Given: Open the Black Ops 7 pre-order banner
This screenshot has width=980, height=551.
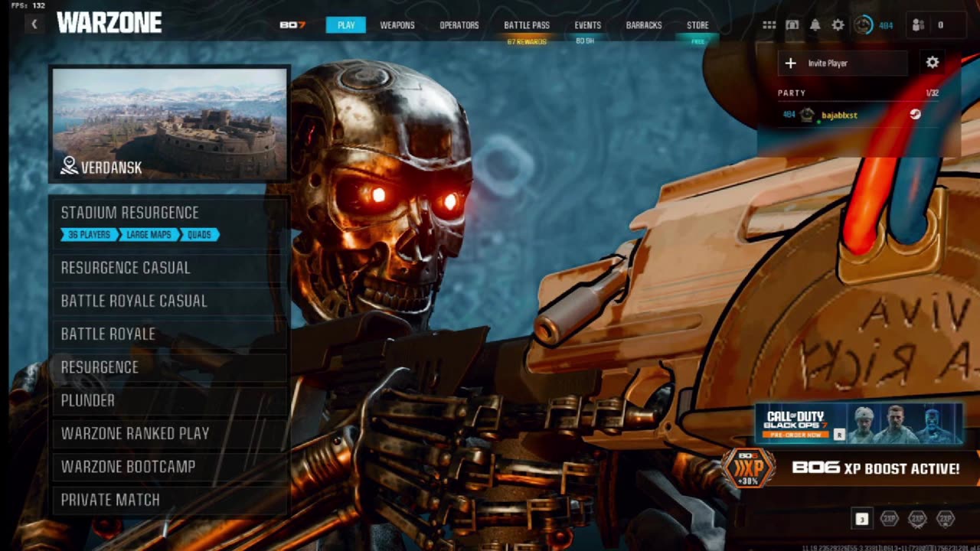Looking at the screenshot, I should 858,423.
